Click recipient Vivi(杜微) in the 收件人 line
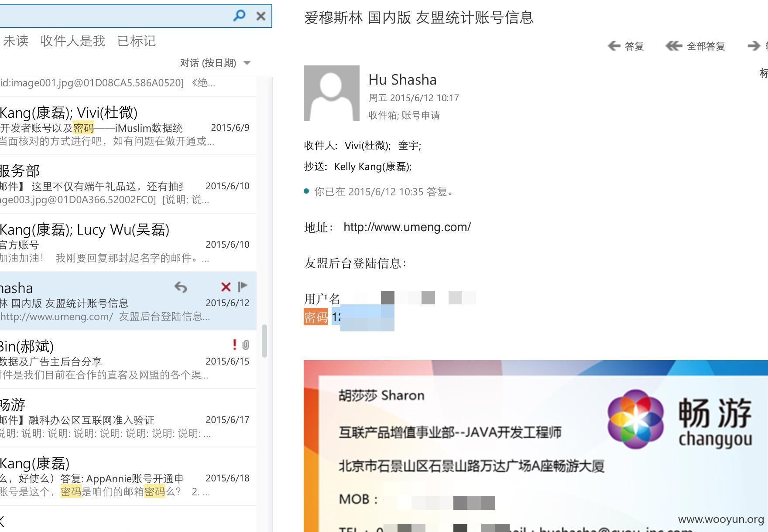This screenshot has width=768, height=532. (367, 146)
